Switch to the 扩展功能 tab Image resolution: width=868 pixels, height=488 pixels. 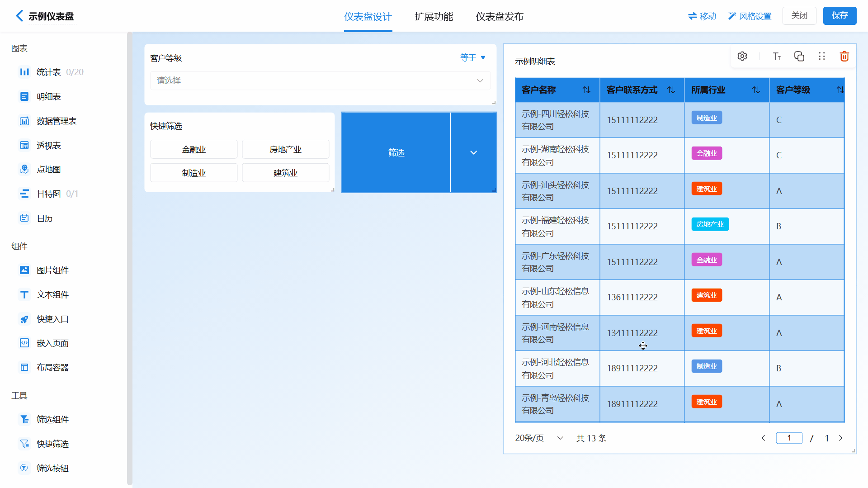(434, 17)
